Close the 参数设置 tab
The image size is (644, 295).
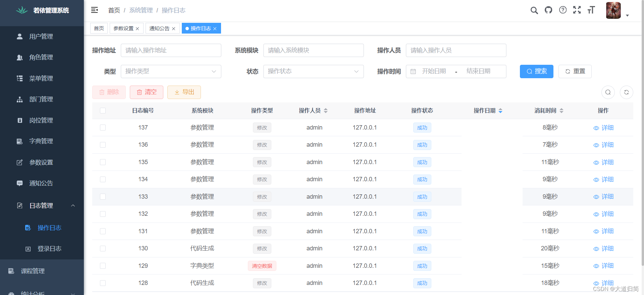[138, 29]
